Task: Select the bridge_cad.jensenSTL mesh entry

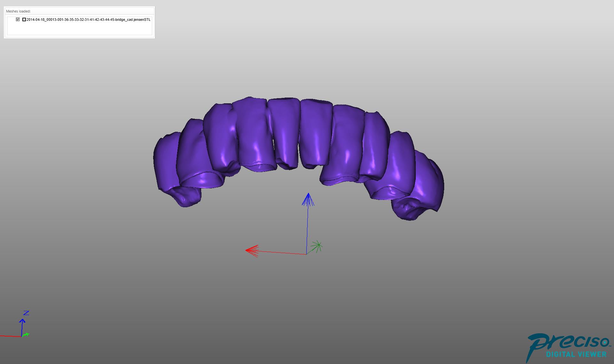Action: (x=88, y=20)
